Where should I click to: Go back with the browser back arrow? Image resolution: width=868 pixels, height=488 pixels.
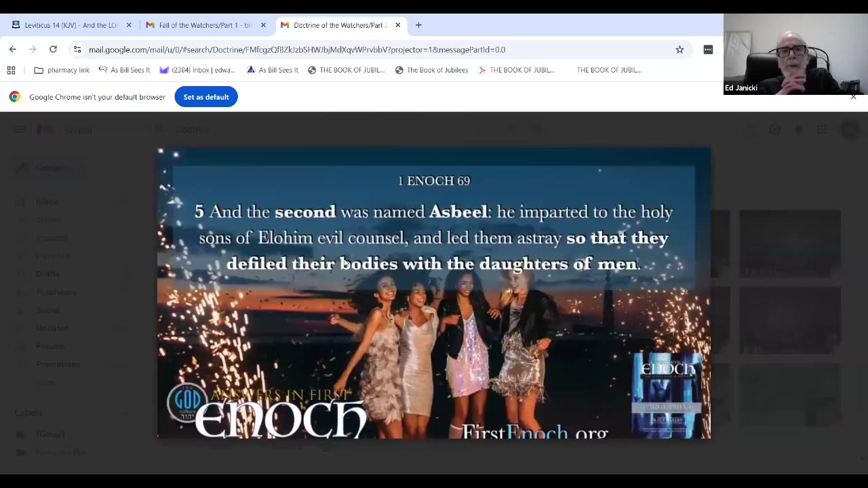click(12, 49)
